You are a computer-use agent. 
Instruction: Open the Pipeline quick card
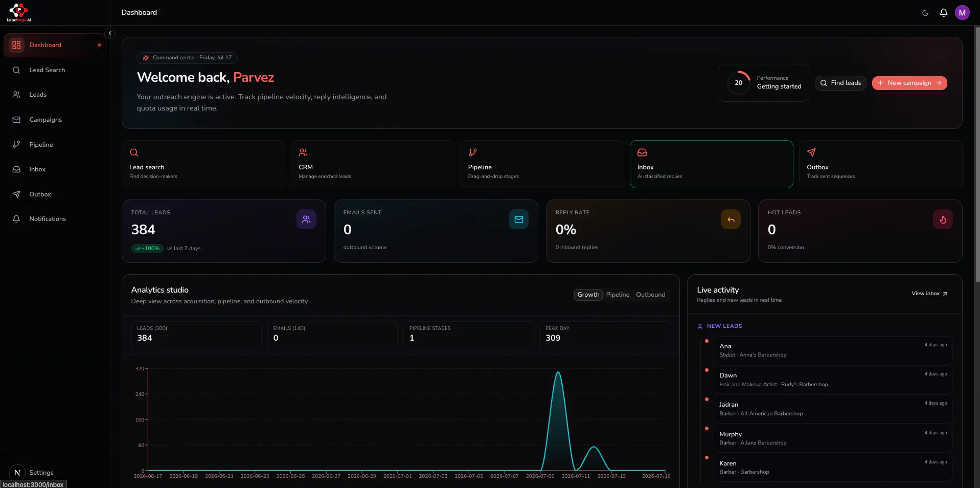click(542, 164)
